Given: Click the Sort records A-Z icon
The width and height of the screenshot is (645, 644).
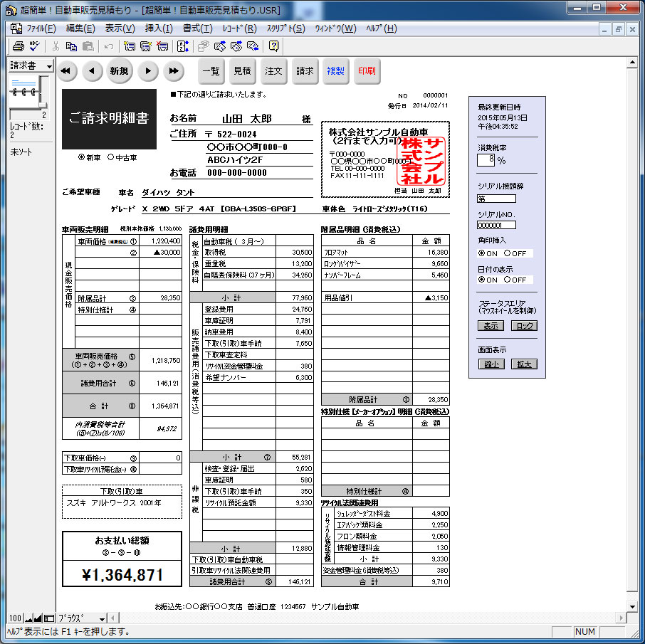Looking at the screenshot, I should point(181,46).
